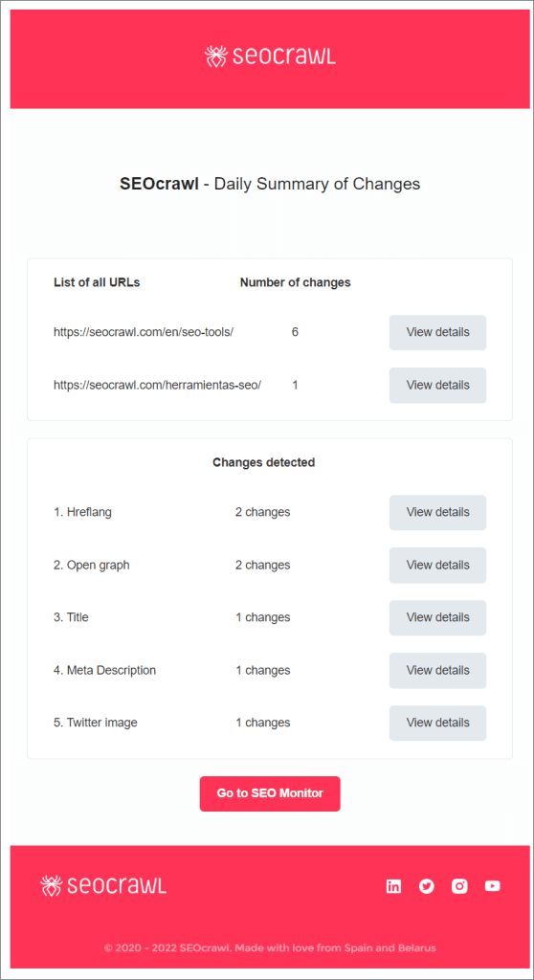The height and width of the screenshot is (980, 534).
Task: View details for Title changes
Action: coord(437,617)
